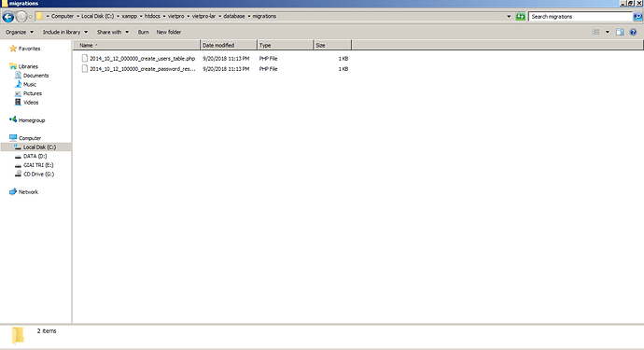Screen dimensions: 644x350
Task: Open the Videos library
Action: pyautogui.click(x=31, y=103)
